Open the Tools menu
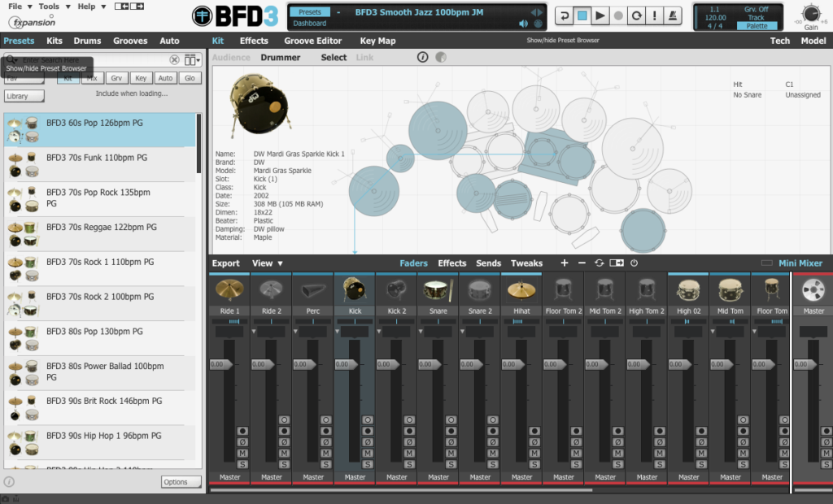 point(55,7)
